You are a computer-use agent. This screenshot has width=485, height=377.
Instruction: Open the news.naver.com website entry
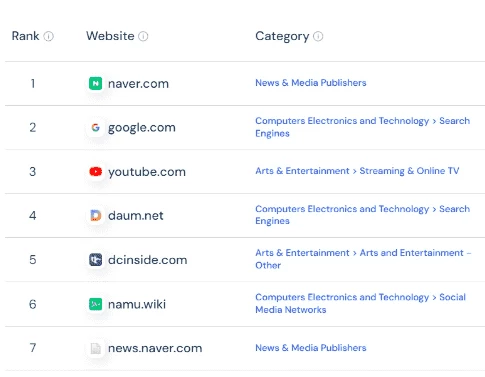tap(155, 348)
